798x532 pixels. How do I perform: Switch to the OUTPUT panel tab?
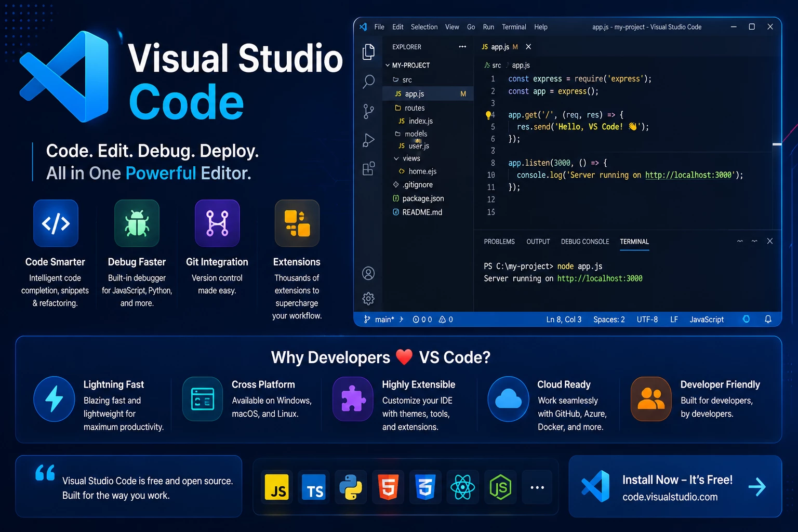pyautogui.click(x=538, y=242)
